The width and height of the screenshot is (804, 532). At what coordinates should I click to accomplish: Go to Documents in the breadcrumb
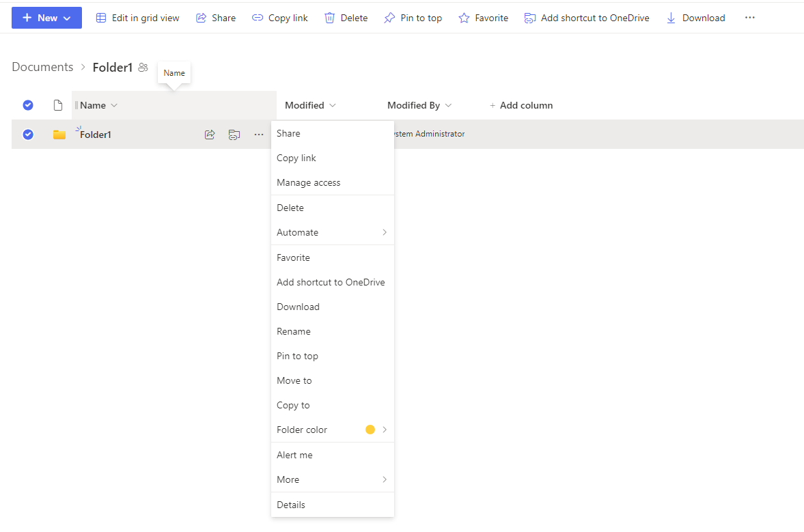point(42,67)
